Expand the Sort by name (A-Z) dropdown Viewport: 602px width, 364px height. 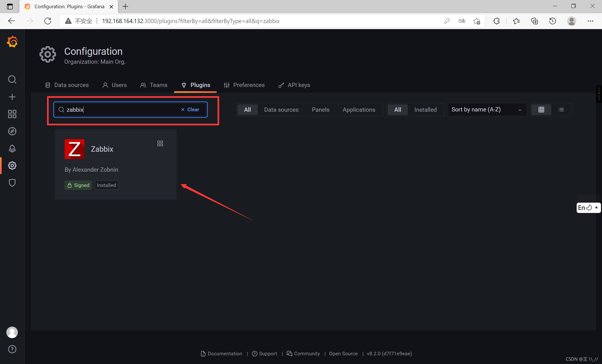(x=487, y=110)
